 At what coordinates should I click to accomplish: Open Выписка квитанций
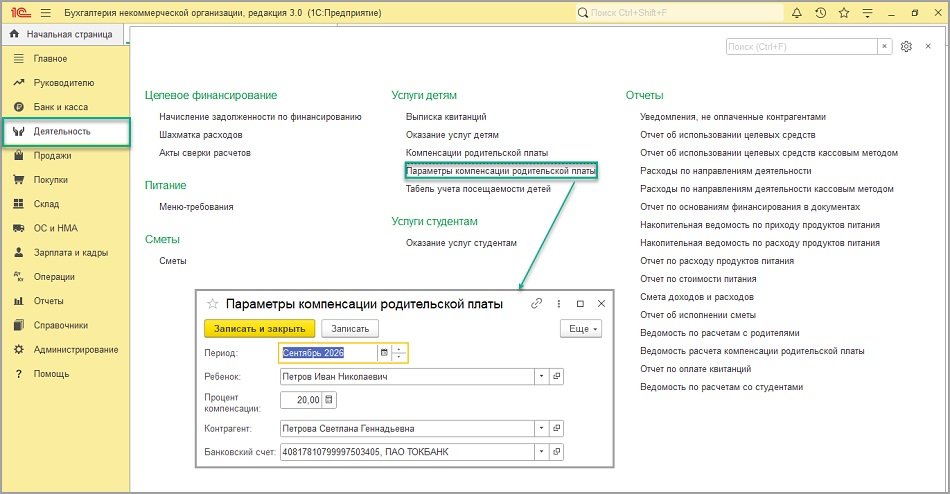tap(446, 117)
